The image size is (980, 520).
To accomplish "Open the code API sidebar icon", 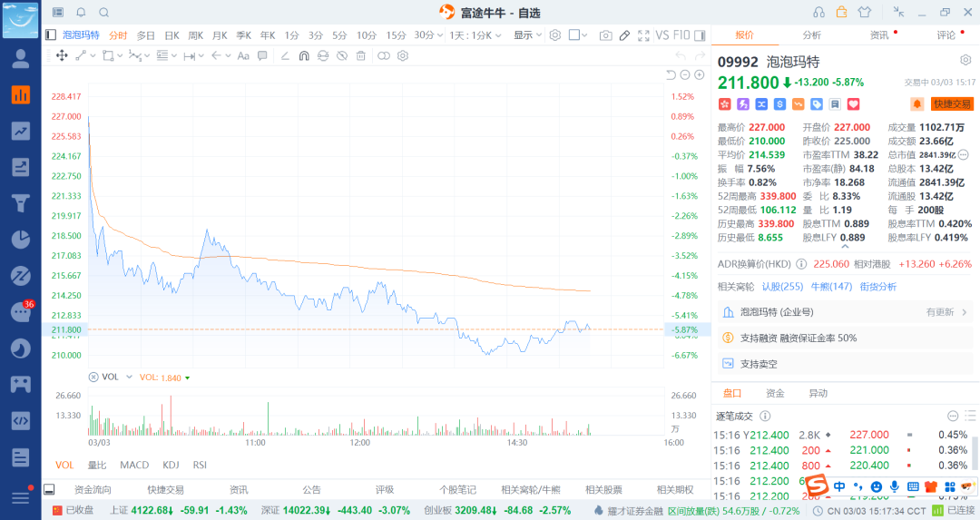I will tap(21, 420).
